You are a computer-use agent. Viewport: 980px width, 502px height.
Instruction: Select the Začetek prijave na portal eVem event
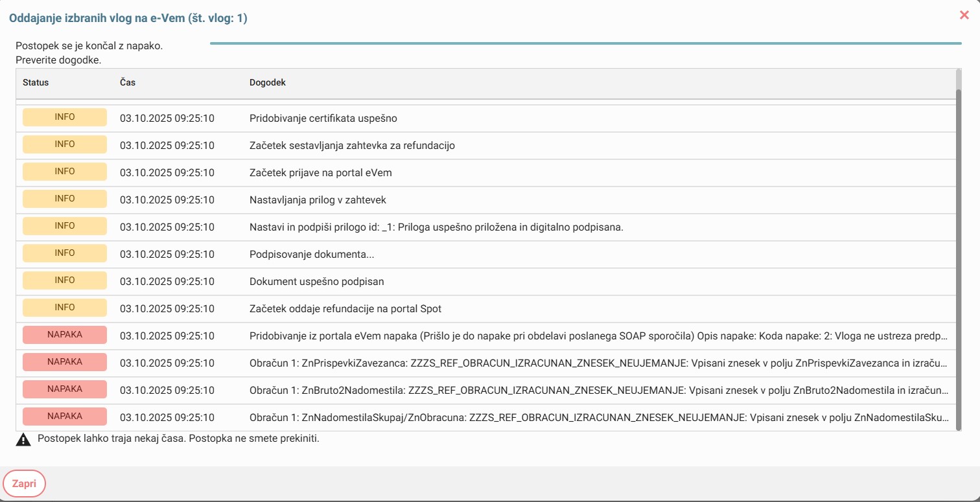[x=320, y=173]
